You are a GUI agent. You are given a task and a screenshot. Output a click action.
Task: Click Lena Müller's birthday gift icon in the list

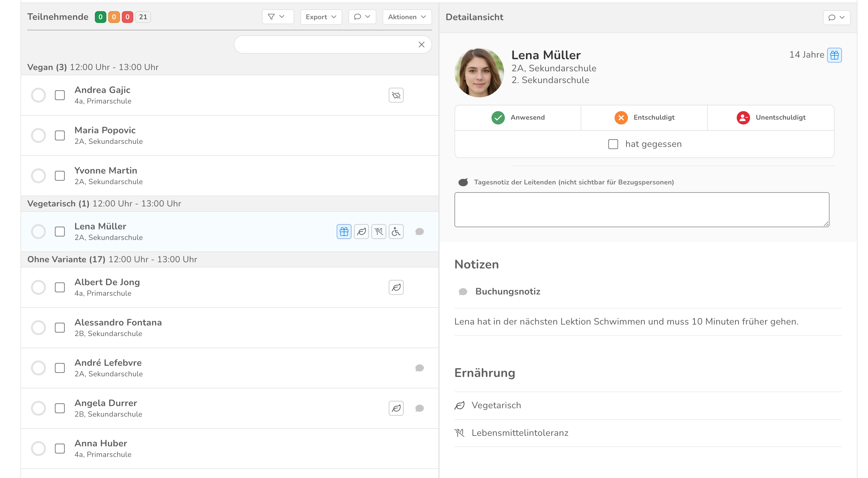coord(344,232)
